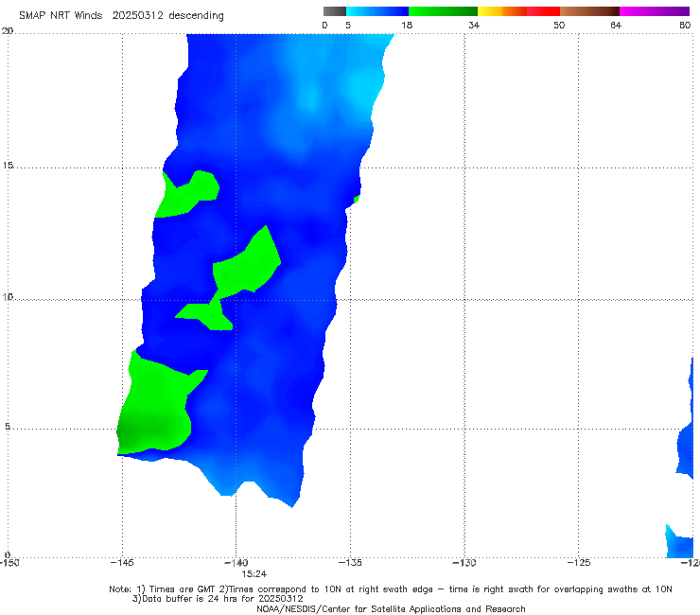
Task: Click the color bar label "34"
Action: (474, 25)
